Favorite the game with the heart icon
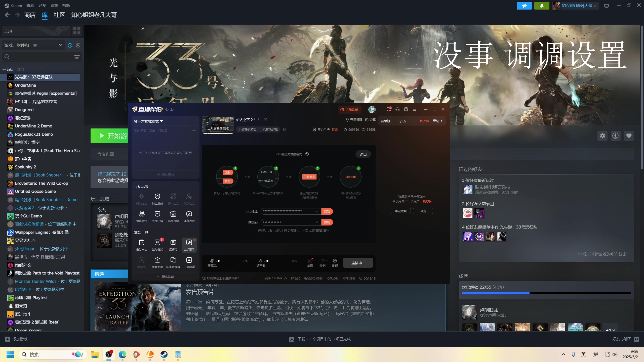Image resolution: width=644 pixels, height=362 pixels. tap(629, 136)
